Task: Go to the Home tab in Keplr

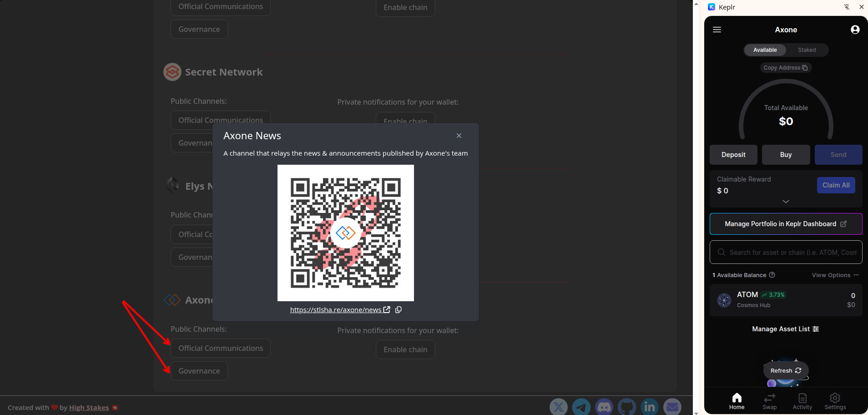Action: click(737, 401)
